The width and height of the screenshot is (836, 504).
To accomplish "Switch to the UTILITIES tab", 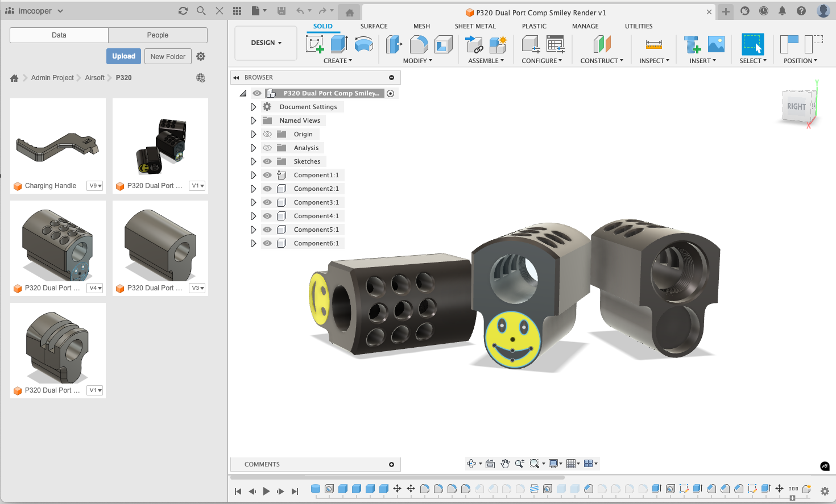I will 639,26.
